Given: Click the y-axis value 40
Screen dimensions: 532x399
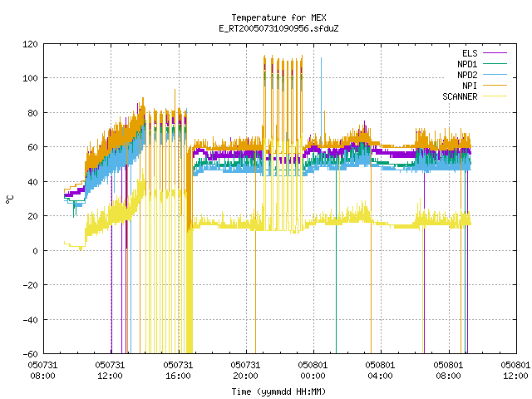Looking at the screenshot, I should pos(33,182).
